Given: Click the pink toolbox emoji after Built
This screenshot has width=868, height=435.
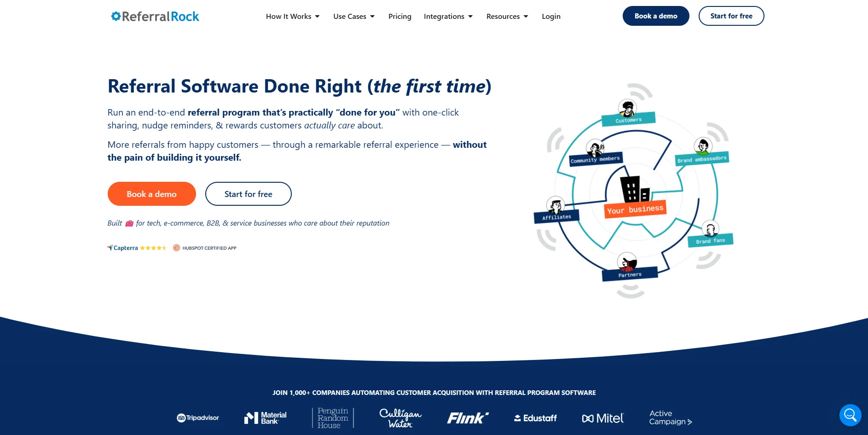Looking at the screenshot, I should pos(129,223).
